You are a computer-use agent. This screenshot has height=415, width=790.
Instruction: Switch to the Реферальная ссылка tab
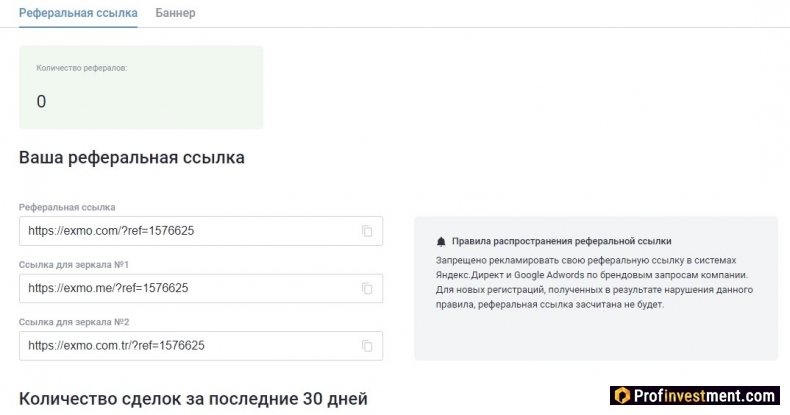point(78,13)
